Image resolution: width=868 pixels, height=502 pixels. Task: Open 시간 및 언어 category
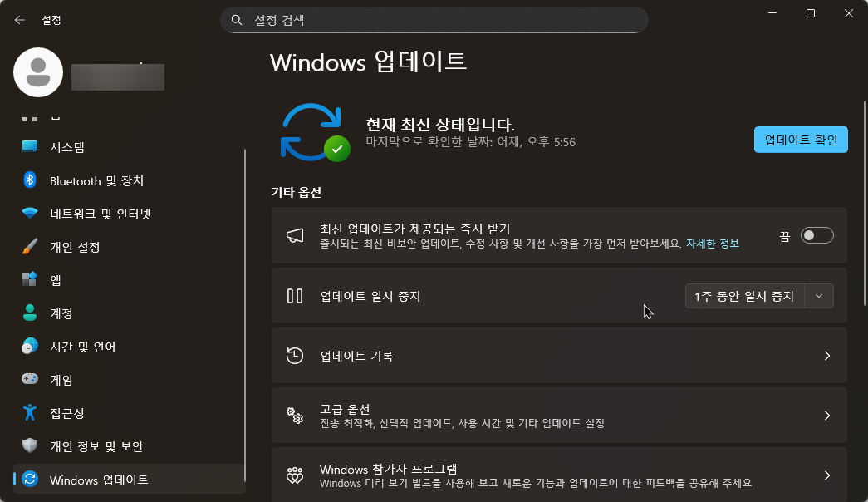pos(129,347)
